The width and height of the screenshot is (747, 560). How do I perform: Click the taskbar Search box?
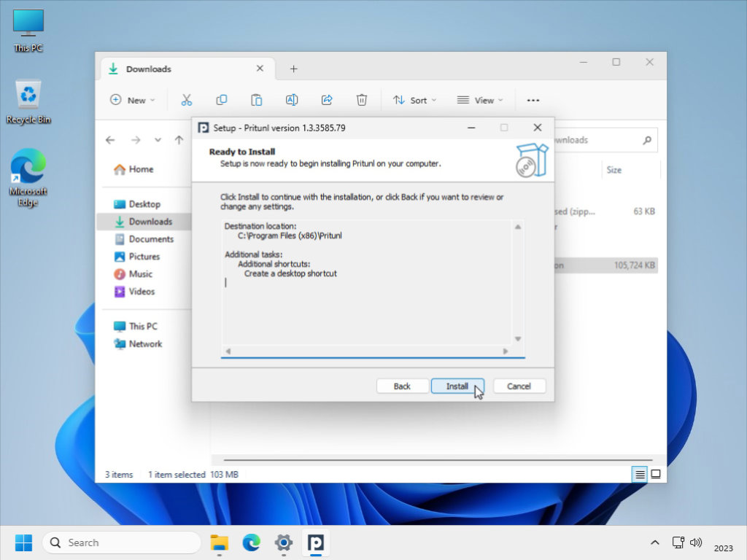(122, 542)
